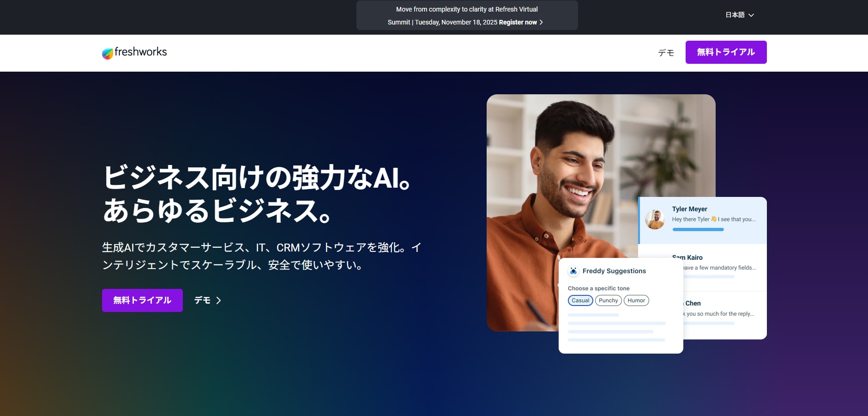
Task: Click the purple 無料トライアル button in header
Action: pyautogui.click(x=726, y=52)
